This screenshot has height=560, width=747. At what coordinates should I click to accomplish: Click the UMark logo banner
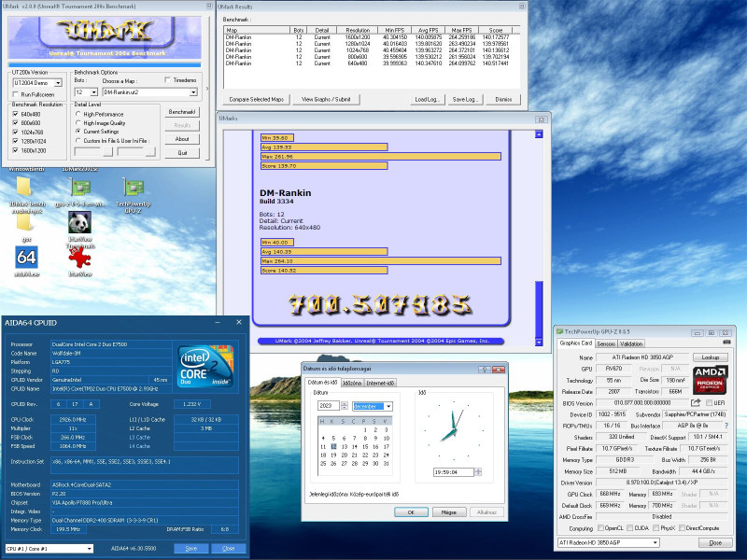(105, 38)
